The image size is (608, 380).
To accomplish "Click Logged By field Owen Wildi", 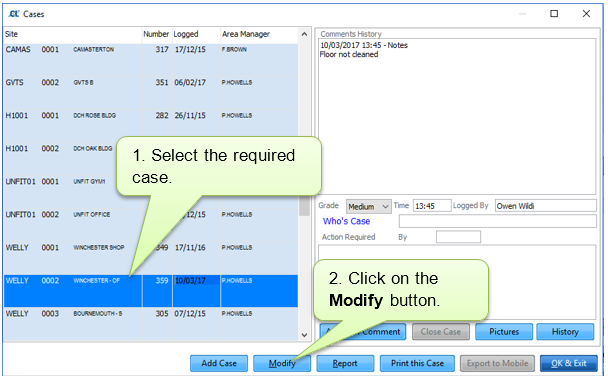I will (546, 206).
